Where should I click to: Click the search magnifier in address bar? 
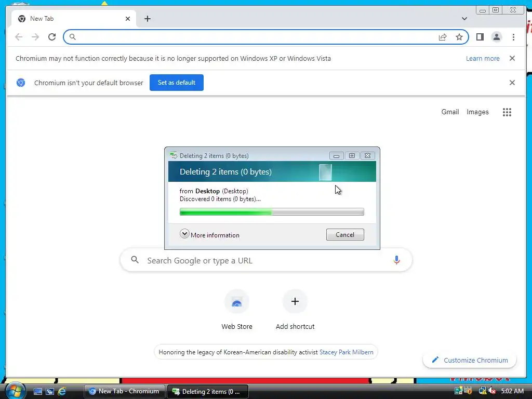tap(72, 37)
